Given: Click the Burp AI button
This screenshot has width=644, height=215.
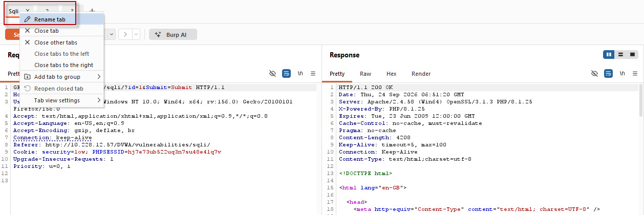Looking at the screenshot, I should pyautogui.click(x=173, y=35).
